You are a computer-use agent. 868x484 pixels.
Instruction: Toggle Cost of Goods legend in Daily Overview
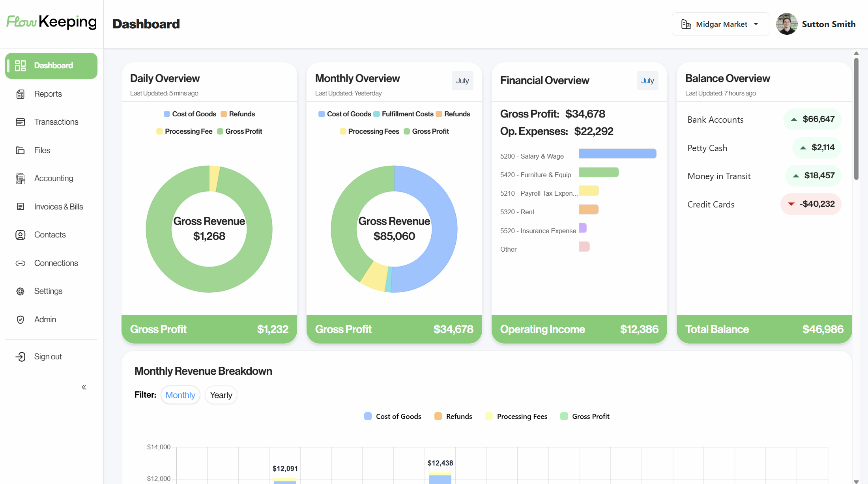(190, 114)
